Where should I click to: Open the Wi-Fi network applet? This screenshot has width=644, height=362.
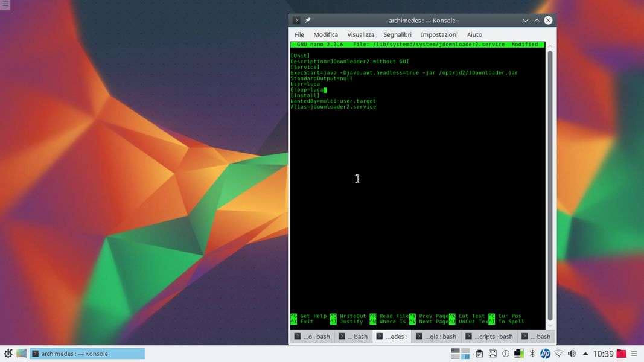(x=559, y=354)
